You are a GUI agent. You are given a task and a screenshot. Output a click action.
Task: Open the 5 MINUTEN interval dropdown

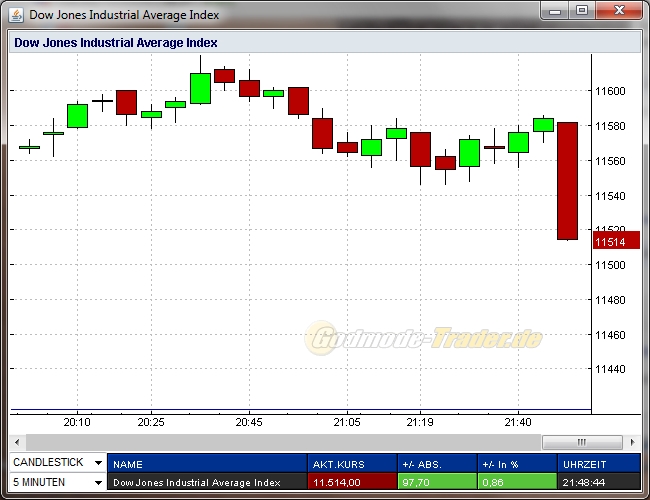58,482
